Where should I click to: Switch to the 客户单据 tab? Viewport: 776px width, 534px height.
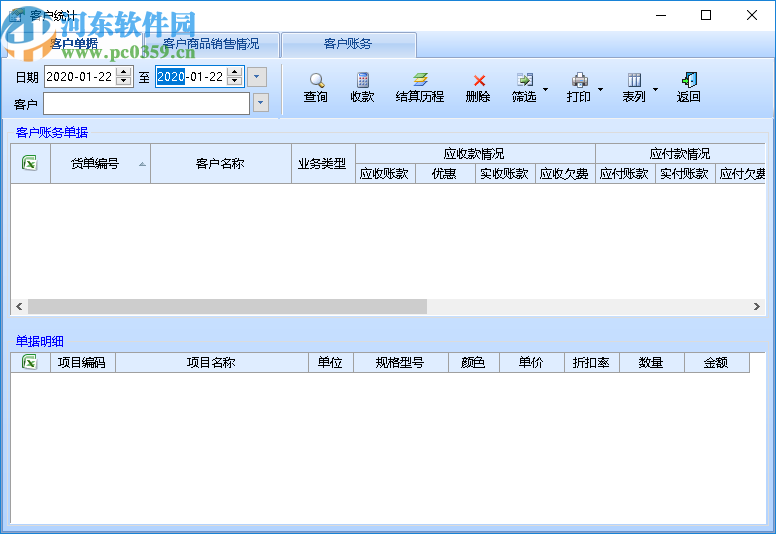pos(74,44)
